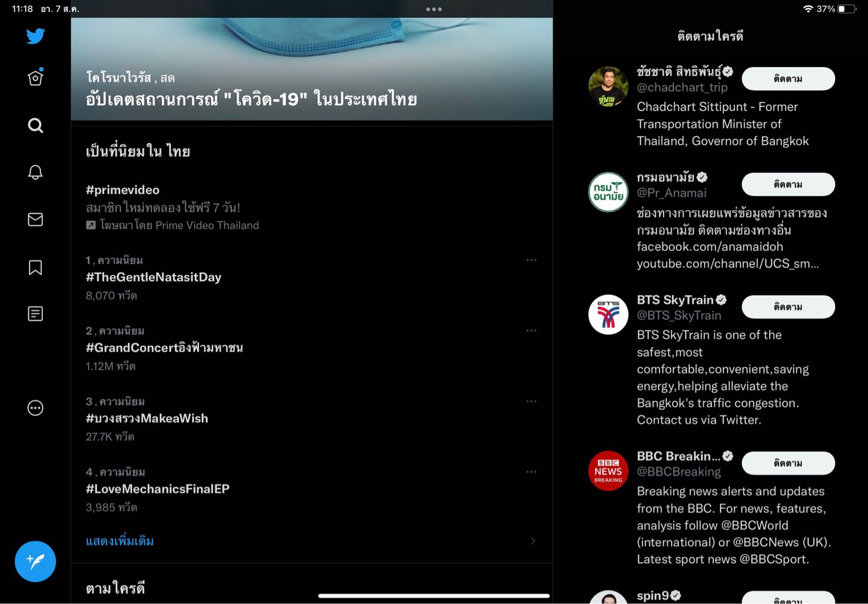Tap the 8,070 ทวีต count
This screenshot has height=604, width=868.
pyautogui.click(x=111, y=295)
